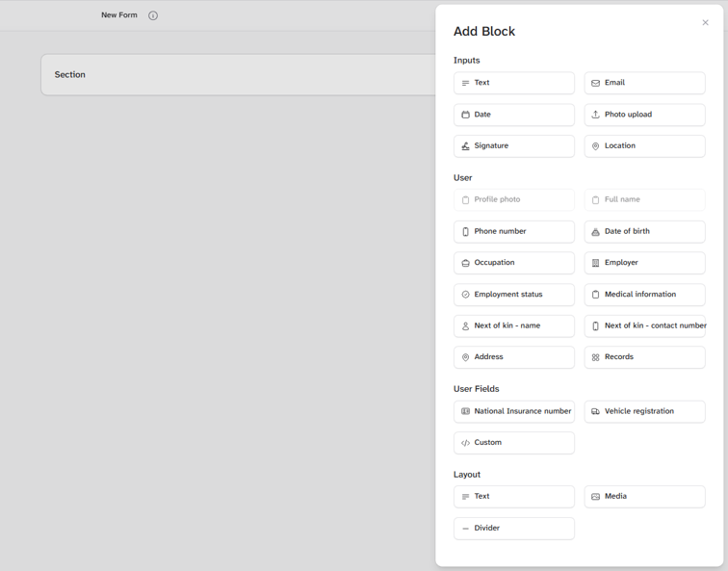This screenshot has width=728, height=571.
Task: Add a Divider layout block
Action: 514,529
